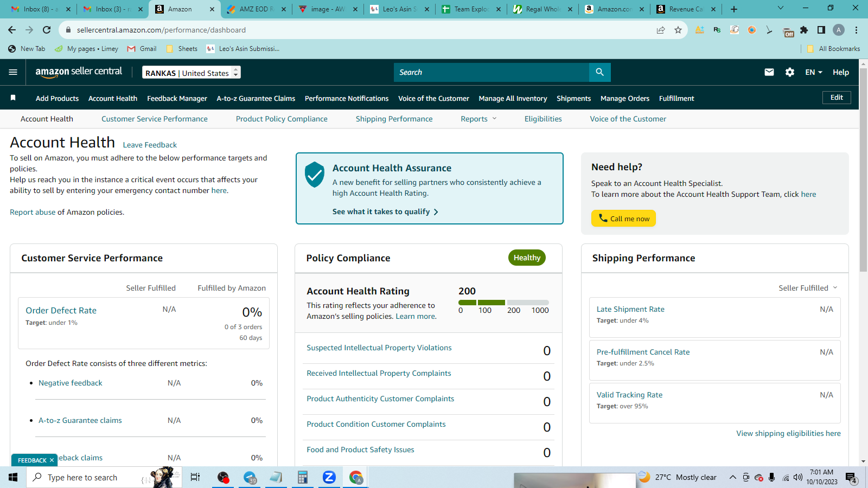
Task: Switch to the Customer Service Performance tab
Action: tap(155, 119)
